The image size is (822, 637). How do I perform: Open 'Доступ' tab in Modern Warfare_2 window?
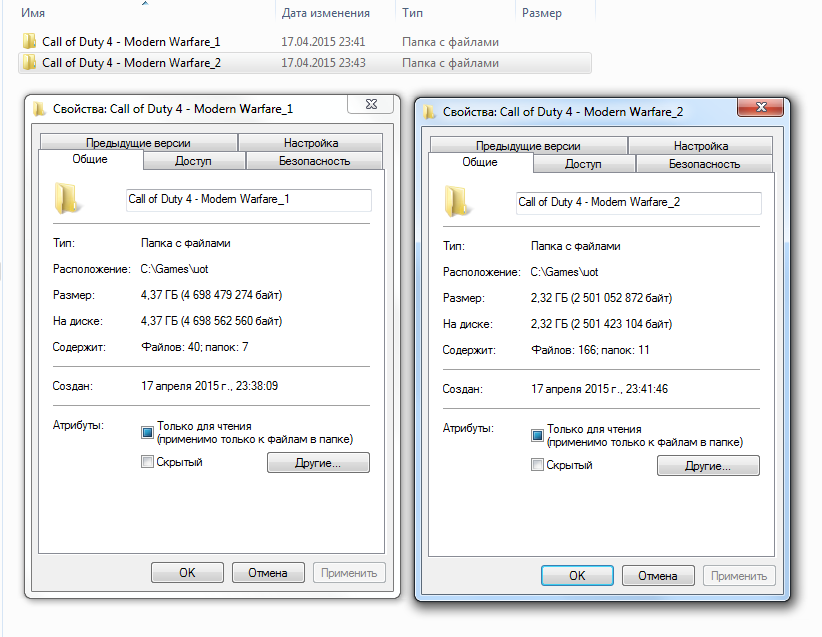pyautogui.click(x=583, y=164)
